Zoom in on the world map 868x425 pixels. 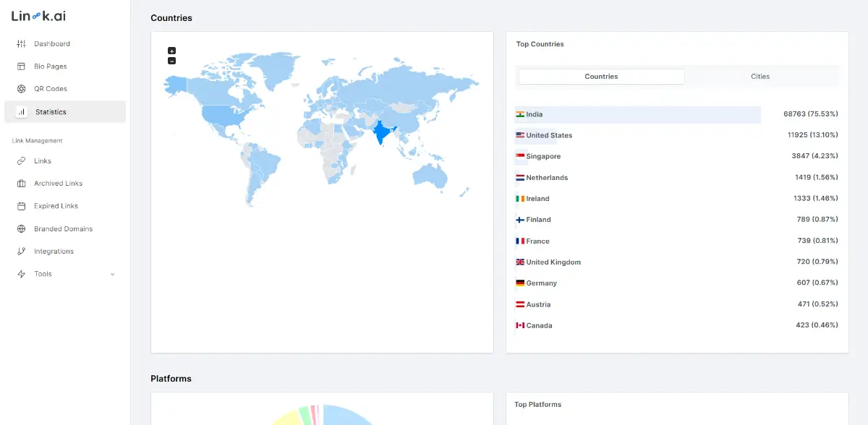(171, 51)
